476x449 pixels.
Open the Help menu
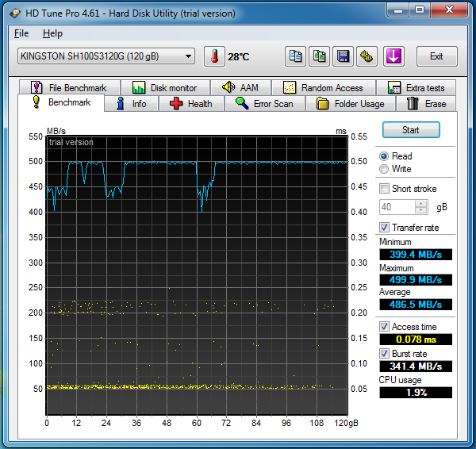pos(52,33)
